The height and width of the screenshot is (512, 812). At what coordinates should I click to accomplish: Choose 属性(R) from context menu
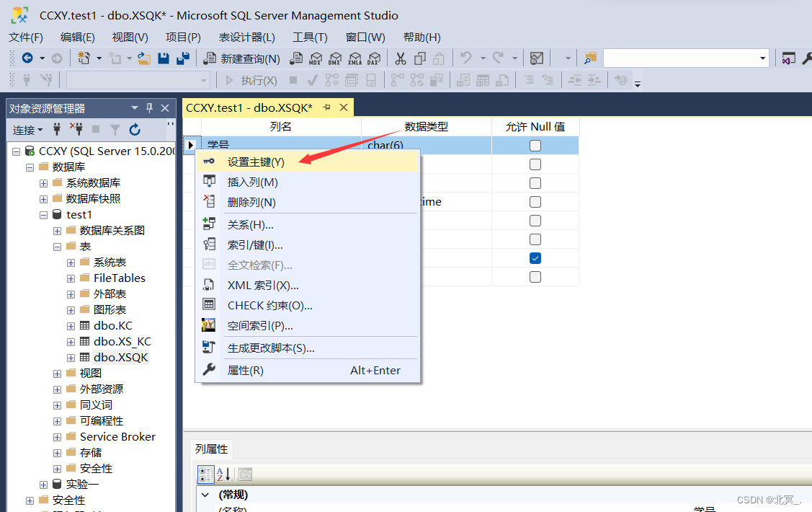click(308, 370)
